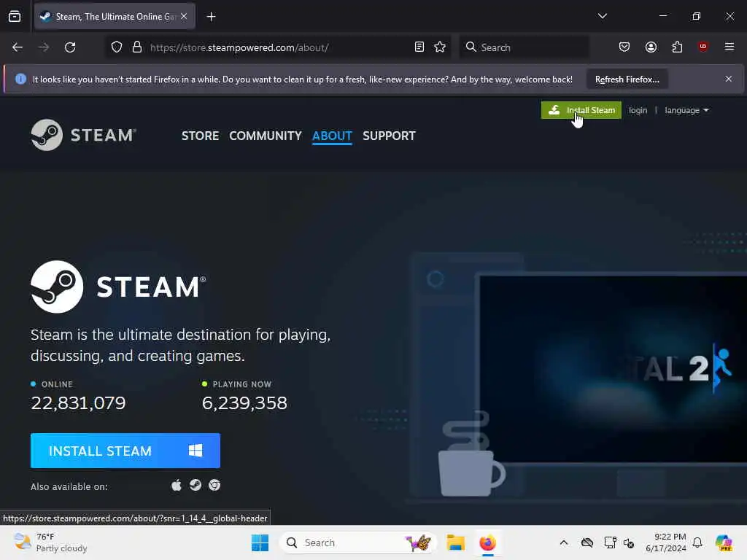View site security padlock info
The image size is (747, 560).
pos(137,47)
